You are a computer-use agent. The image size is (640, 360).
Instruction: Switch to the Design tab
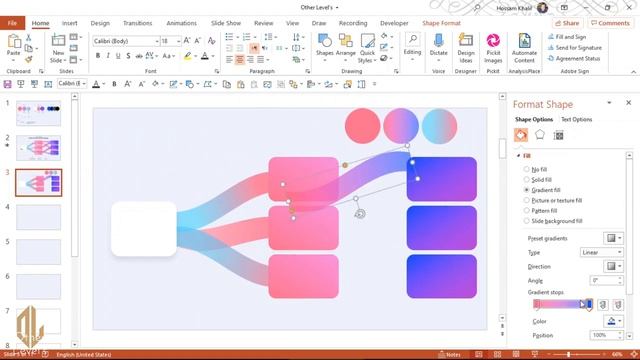pos(100,23)
